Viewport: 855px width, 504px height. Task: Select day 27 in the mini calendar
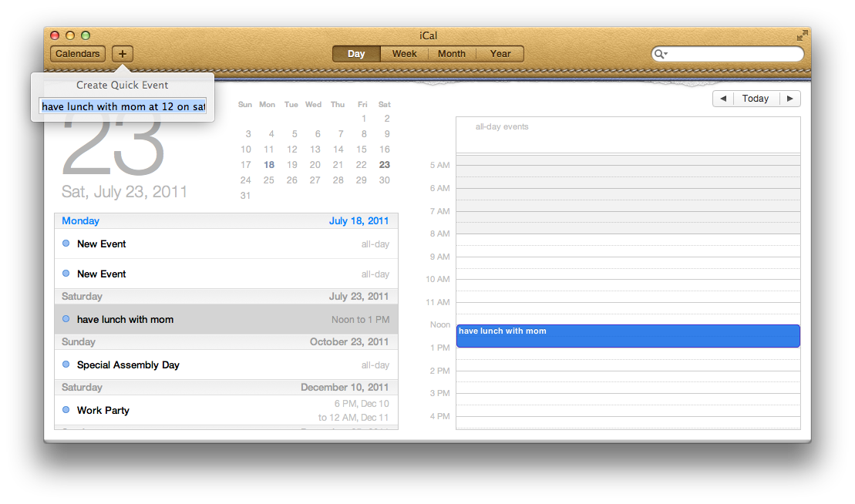pyautogui.click(x=315, y=180)
